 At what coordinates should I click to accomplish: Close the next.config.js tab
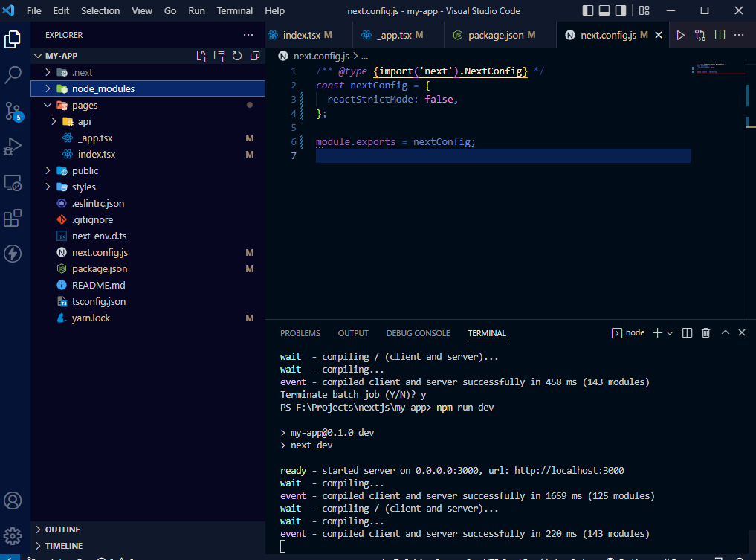point(659,35)
